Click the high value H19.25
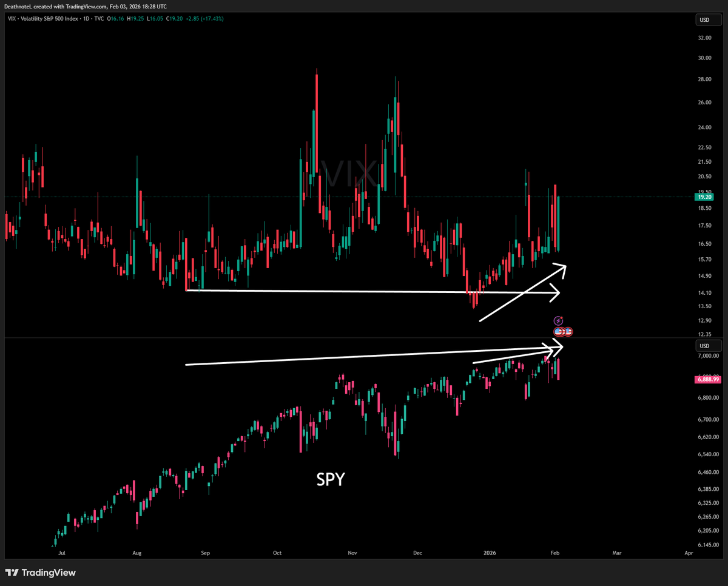This screenshot has width=728, height=586. pos(135,19)
